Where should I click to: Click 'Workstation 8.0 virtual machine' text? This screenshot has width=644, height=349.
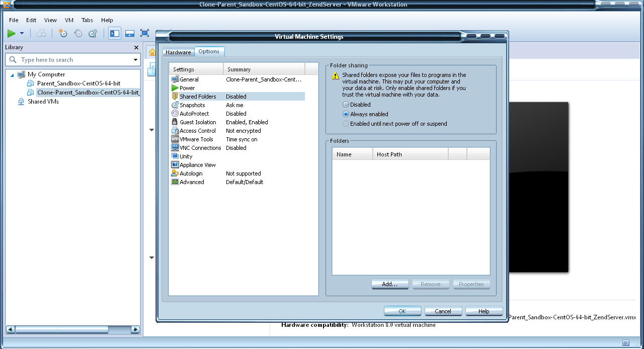[x=393, y=325]
